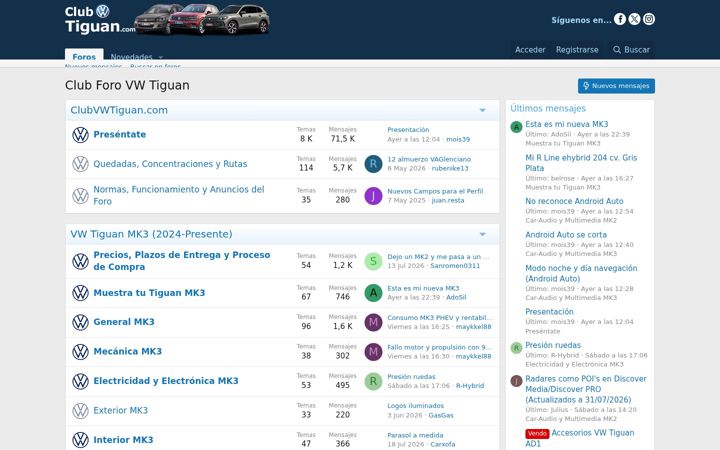This screenshot has height=450, width=720.
Task: Open Fallo motor y propulsión thread
Action: click(x=439, y=347)
